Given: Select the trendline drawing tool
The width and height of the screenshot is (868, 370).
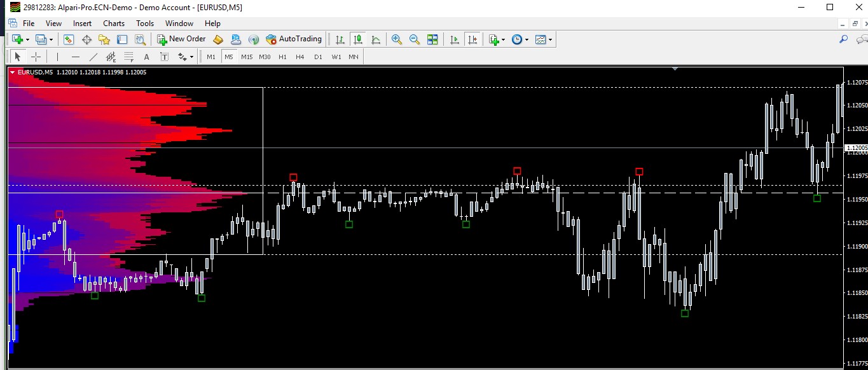Looking at the screenshot, I should click(93, 57).
